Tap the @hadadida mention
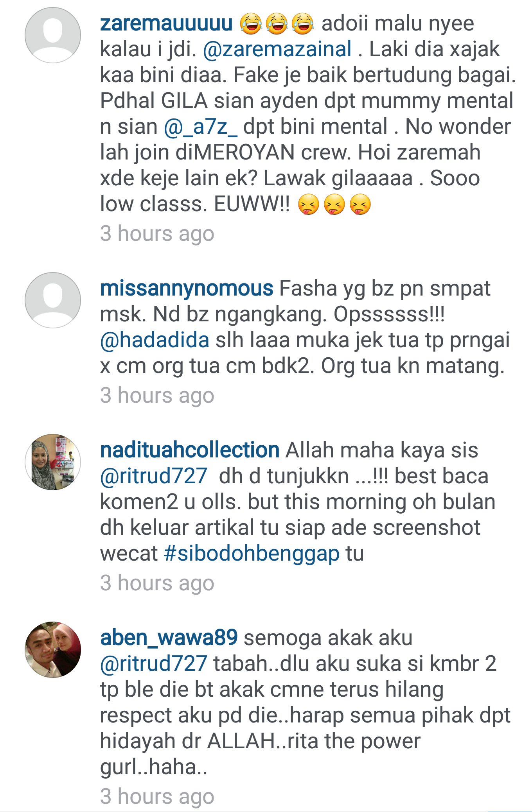This screenshot has width=532, height=812. [155, 340]
